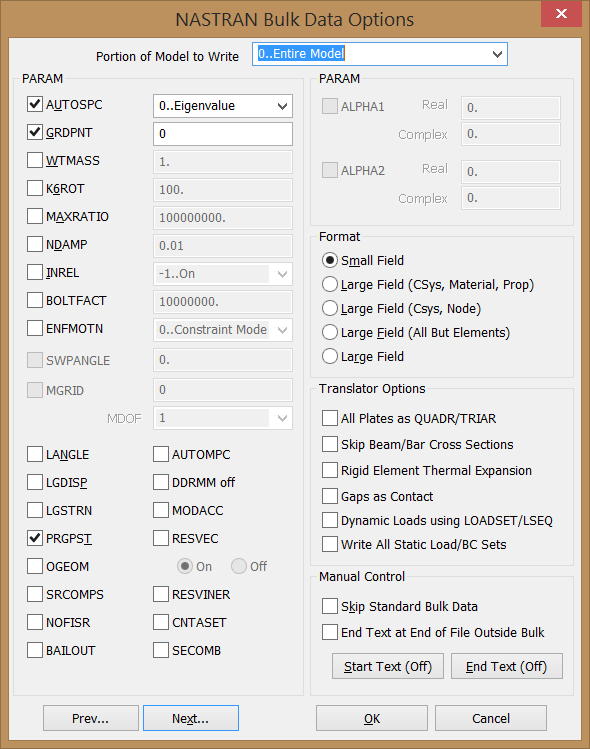
Task: Enable All Plates as QUADR/TRIAR
Action: 330,418
